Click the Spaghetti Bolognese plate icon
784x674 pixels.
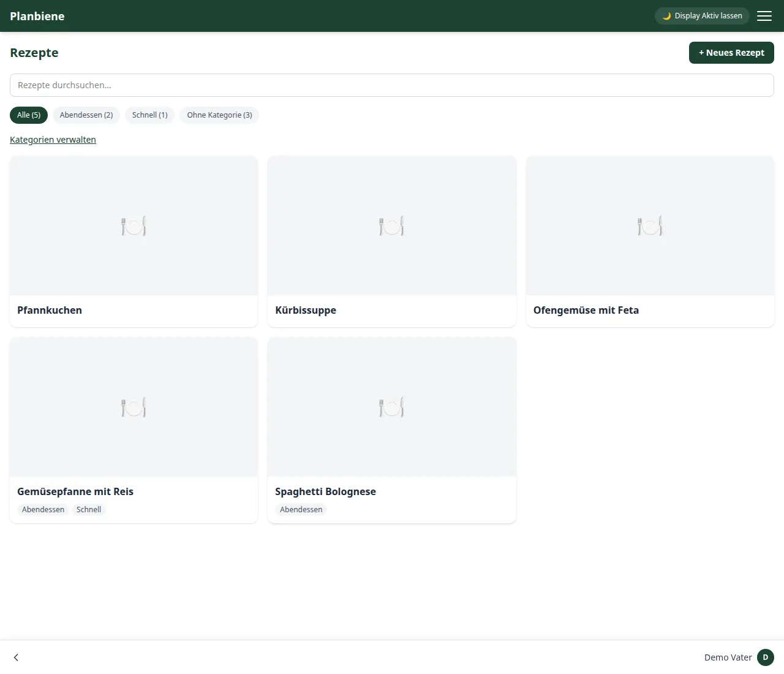click(x=392, y=407)
